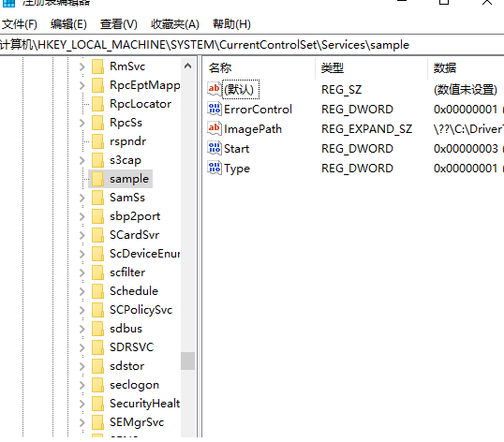Select the RpcLocator folder icon
The image size is (504, 442).
point(97,104)
